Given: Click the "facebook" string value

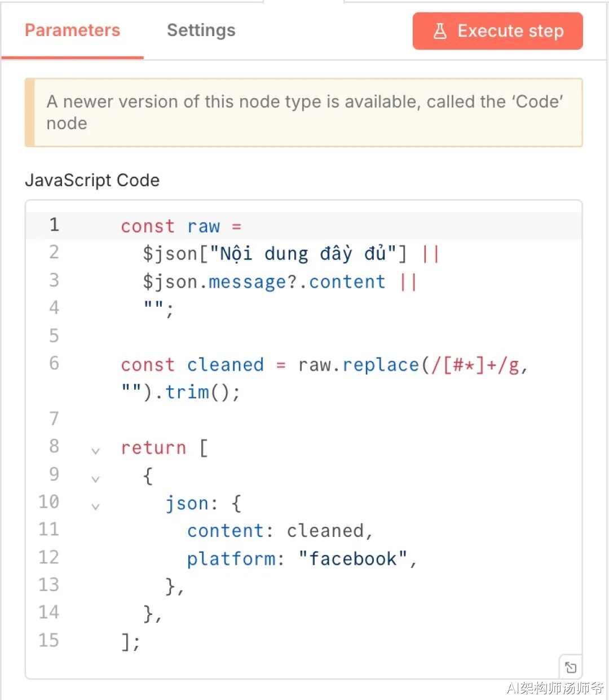Looking at the screenshot, I should 352,559.
